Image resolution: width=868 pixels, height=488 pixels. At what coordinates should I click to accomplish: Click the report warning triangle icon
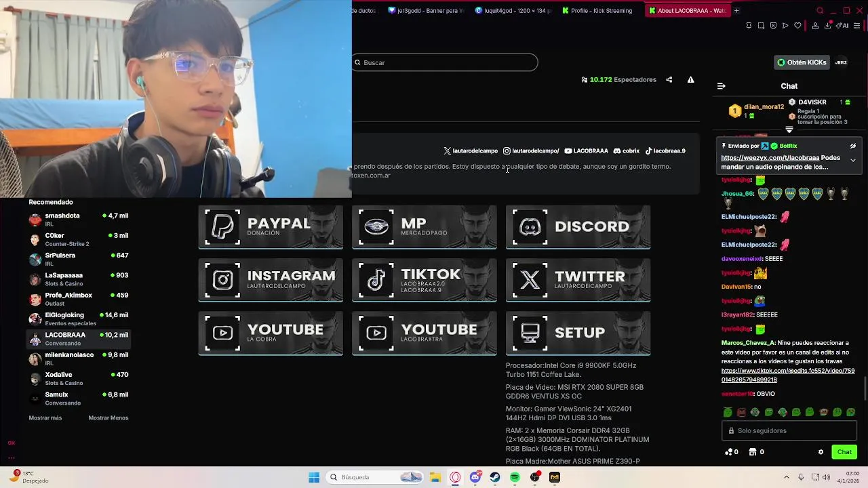click(x=690, y=79)
